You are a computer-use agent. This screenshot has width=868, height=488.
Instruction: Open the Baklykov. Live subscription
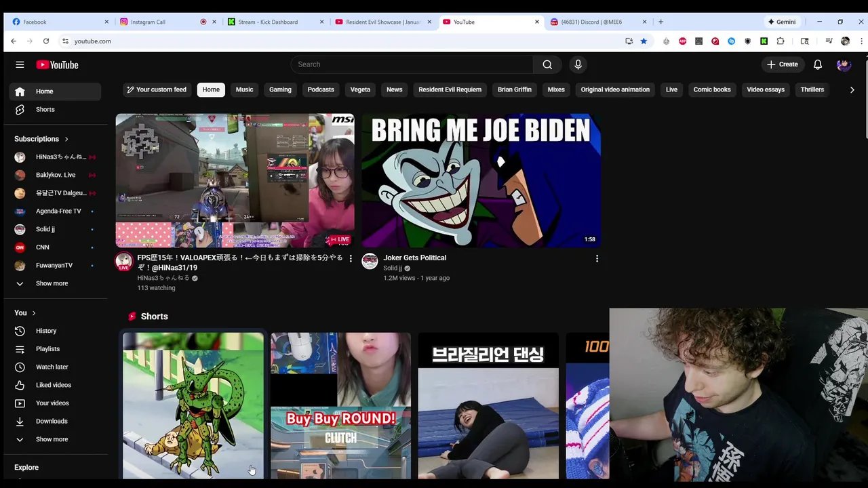click(x=55, y=175)
